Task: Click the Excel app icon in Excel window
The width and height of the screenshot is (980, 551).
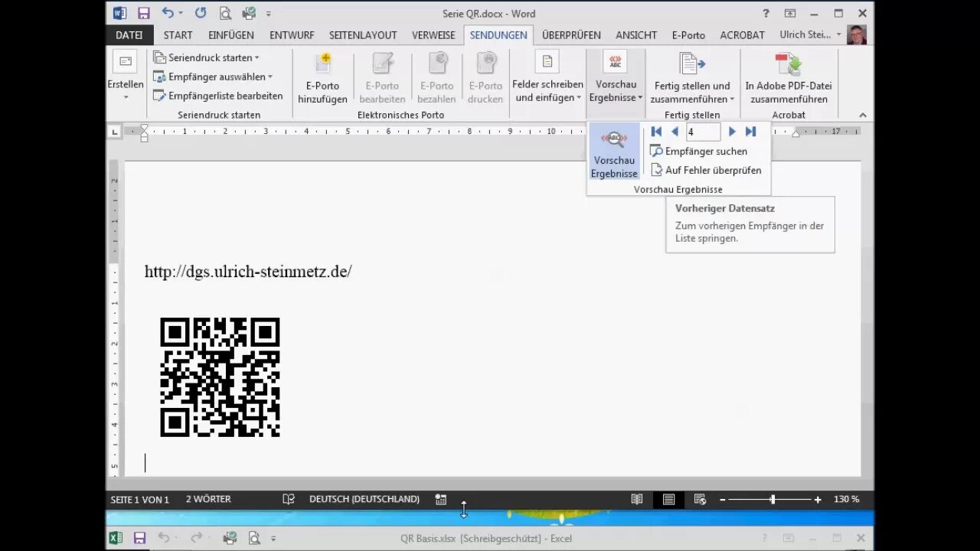Action: pos(116,538)
